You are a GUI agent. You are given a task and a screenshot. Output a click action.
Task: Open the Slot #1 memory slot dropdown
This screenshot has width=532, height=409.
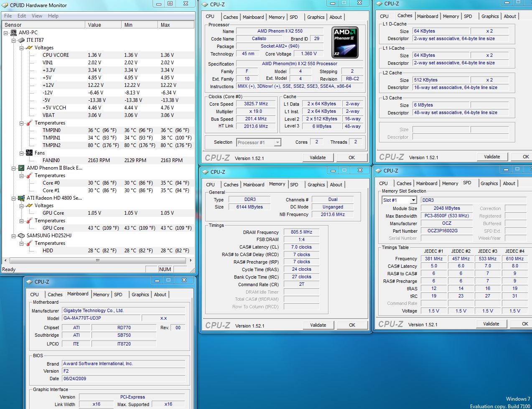(413, 200)
